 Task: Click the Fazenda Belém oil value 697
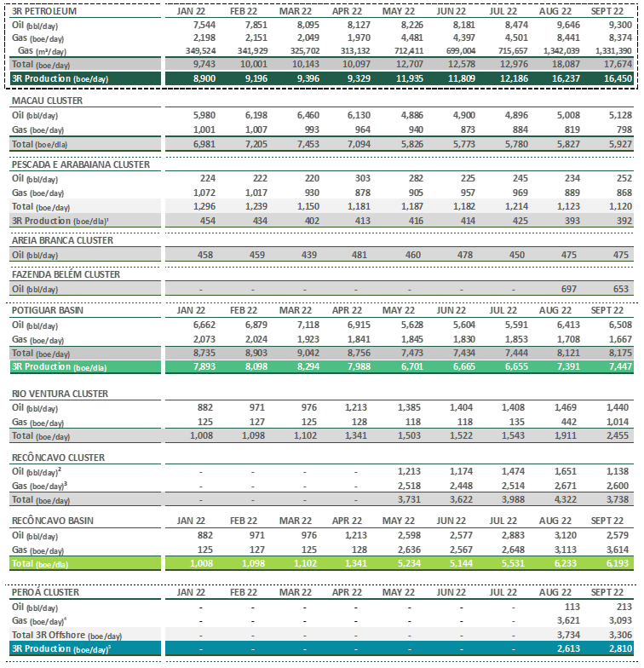coord(569,290)
